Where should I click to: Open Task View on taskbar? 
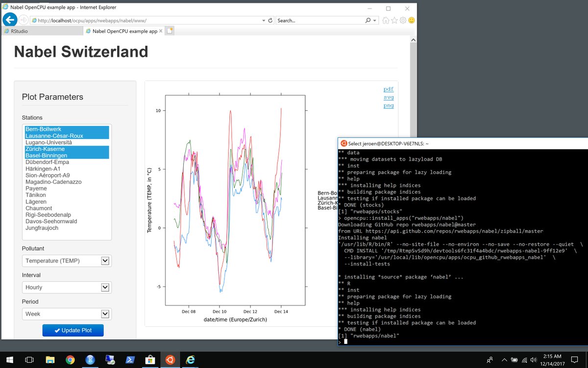tap(29, 360)
